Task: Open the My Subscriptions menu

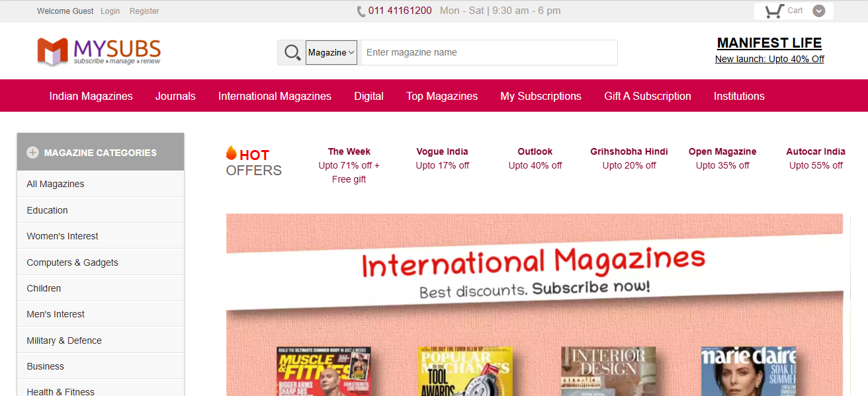Action: click(541, 96)
